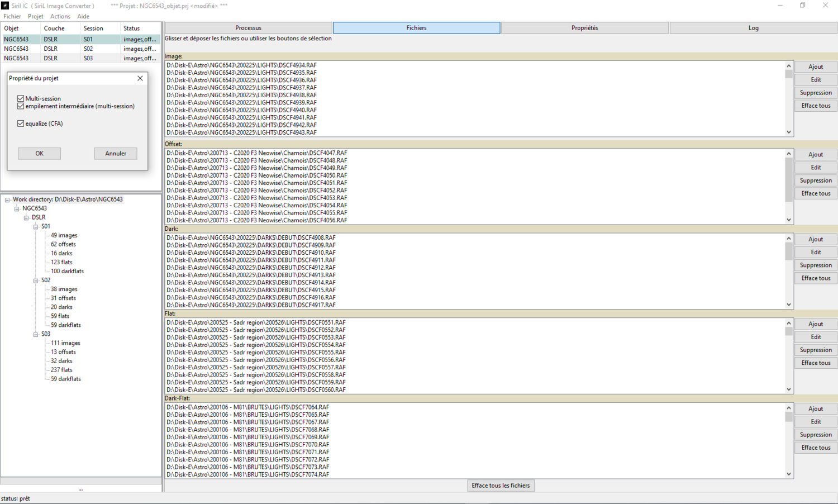Collapse the S01 session node
838x504 pixels.
pyautogui.click(x=36, y=226)
